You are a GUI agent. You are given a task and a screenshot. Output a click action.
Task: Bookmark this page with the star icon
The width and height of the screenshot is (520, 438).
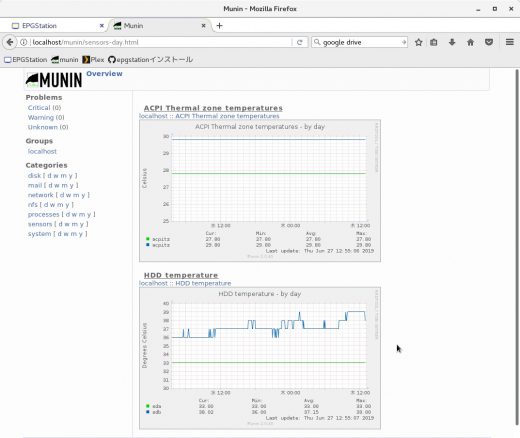tap(418, 42)
